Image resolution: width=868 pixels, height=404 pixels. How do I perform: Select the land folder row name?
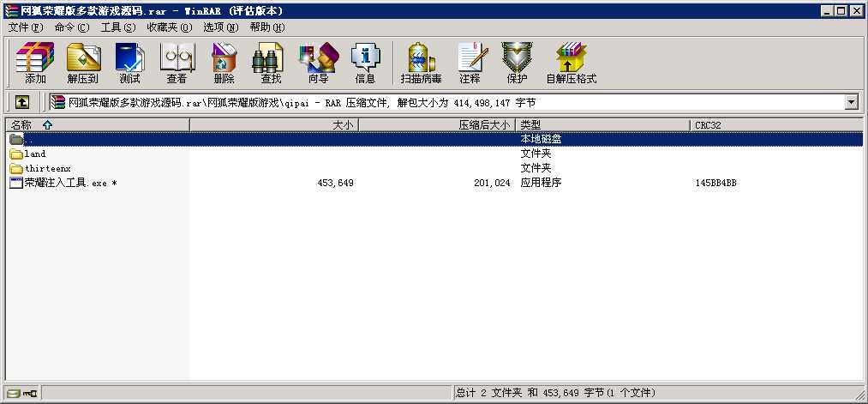(35, 154)
